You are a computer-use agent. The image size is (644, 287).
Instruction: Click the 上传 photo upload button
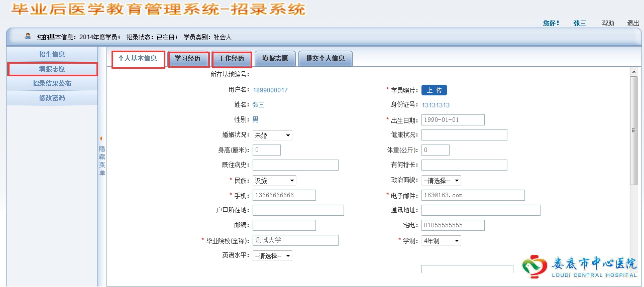click(x=434, y=90)
